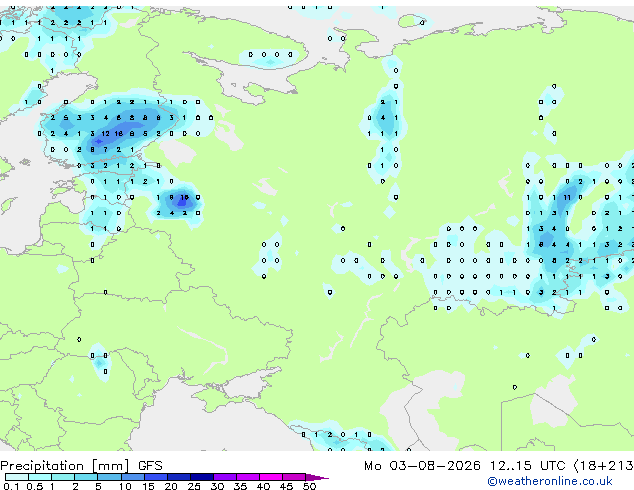Image resolution: width=634 pixels, height=490 pixels.
Task: Click the 40–45 mm magenta swatch
Action: 271,477
